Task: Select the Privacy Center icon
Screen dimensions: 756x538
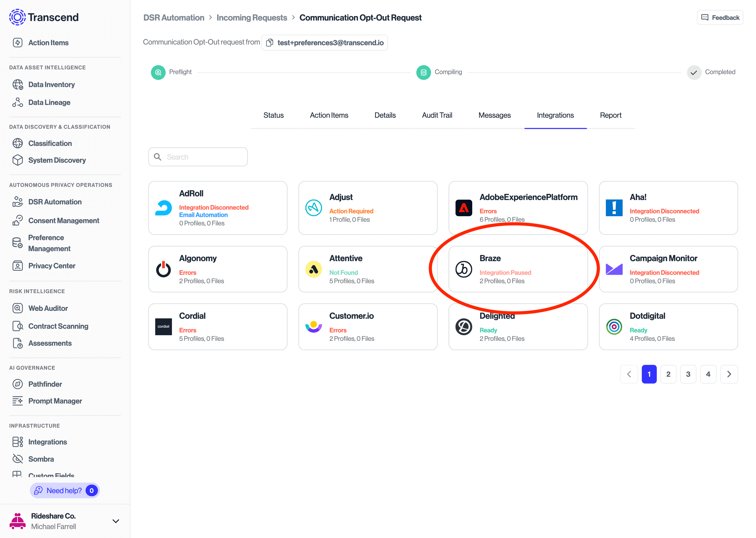Action: click(18, 265)
